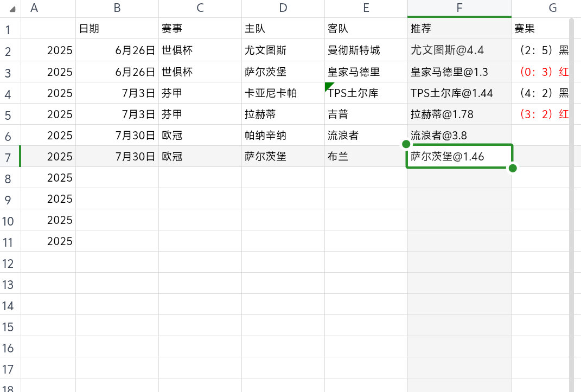Screen dimensions: 581x392
Task: Select column F by its header
Action: coord(459,8)
